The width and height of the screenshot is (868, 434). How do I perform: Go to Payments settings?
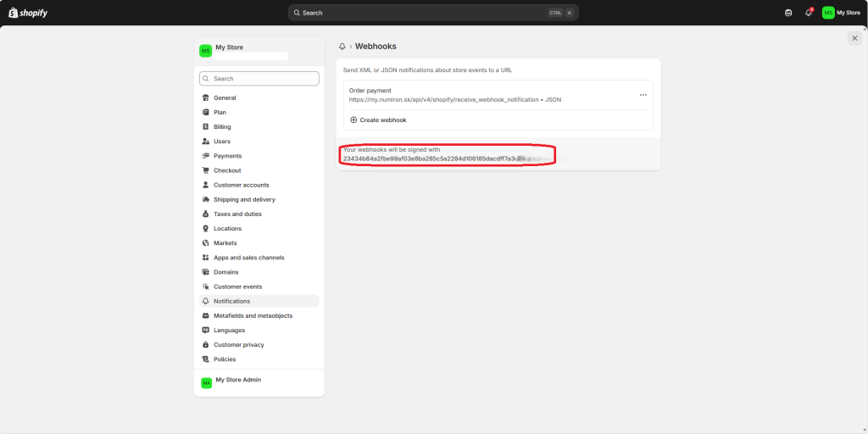[227, 156]
